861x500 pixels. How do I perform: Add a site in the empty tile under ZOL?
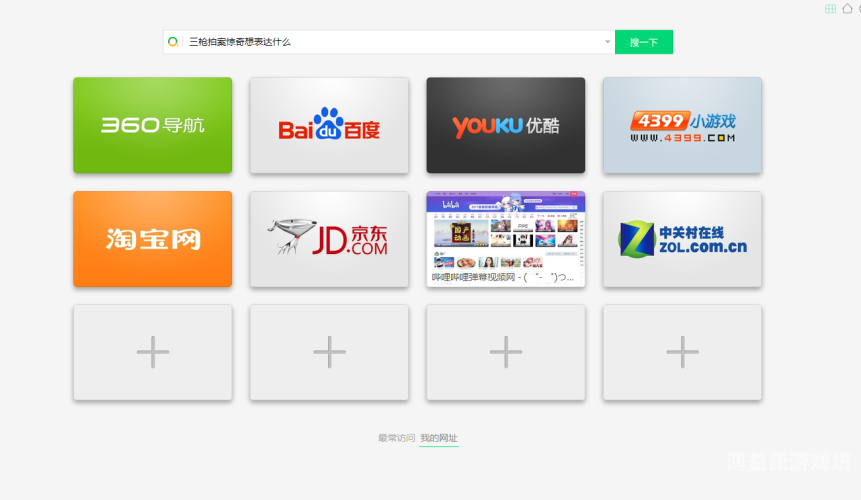click(683, 352)
